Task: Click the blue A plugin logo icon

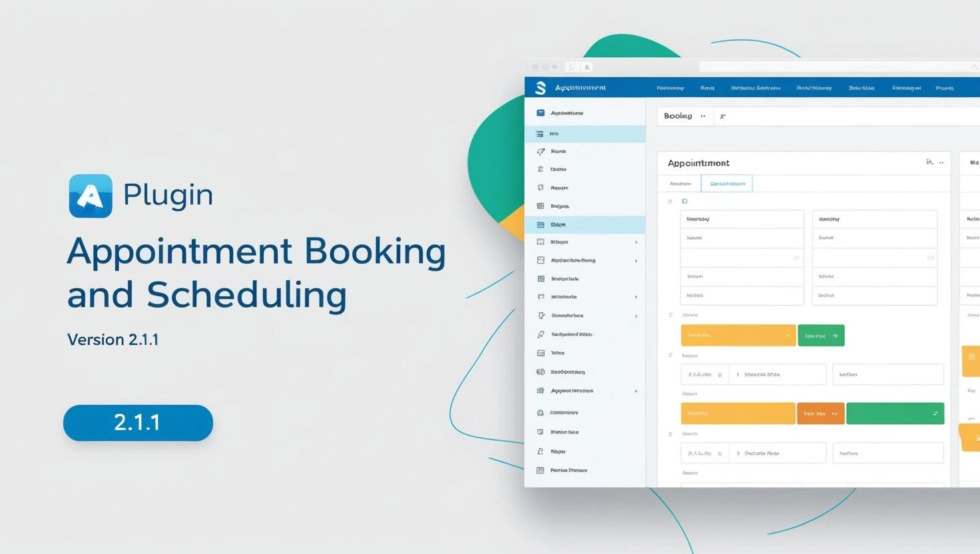Action: (x=91, y=196)
